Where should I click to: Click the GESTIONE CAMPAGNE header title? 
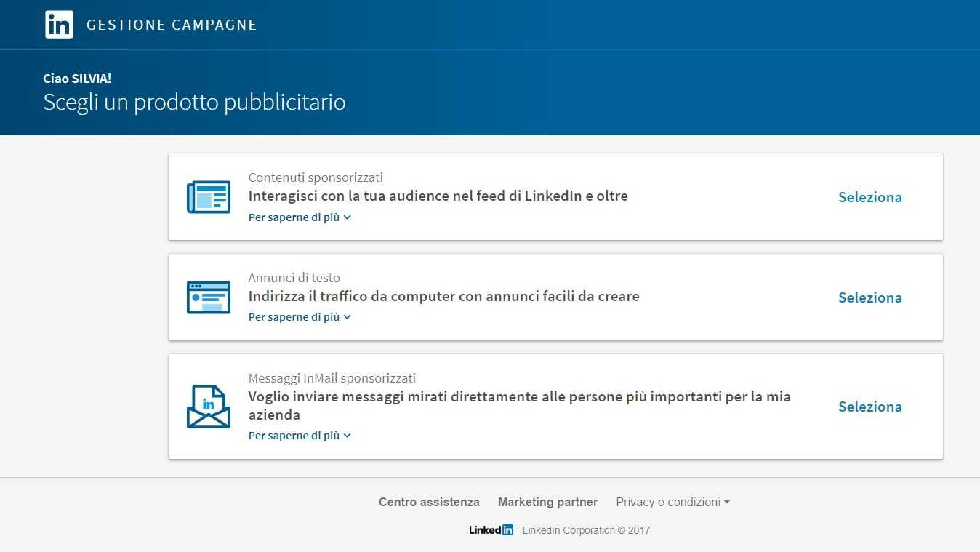point(172,25)
